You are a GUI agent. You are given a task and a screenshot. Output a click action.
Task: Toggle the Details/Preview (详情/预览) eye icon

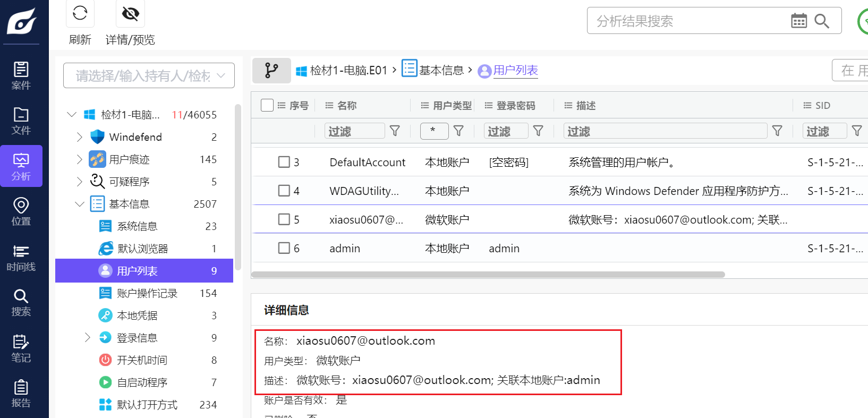[130, 13]
